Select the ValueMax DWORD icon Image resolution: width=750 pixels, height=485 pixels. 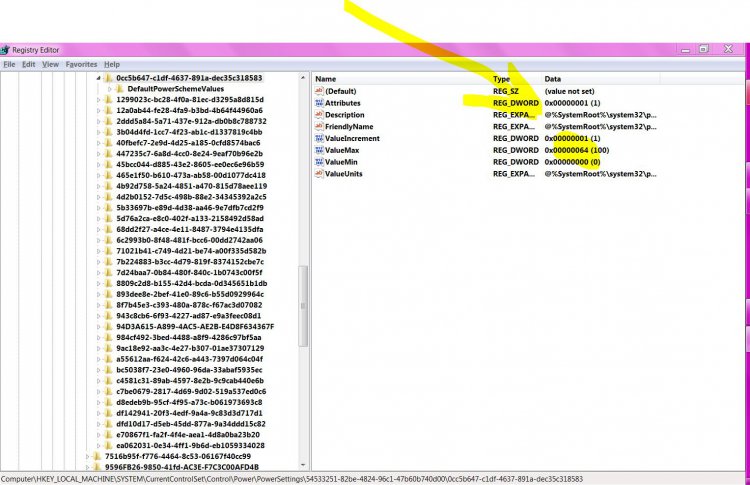319,150
